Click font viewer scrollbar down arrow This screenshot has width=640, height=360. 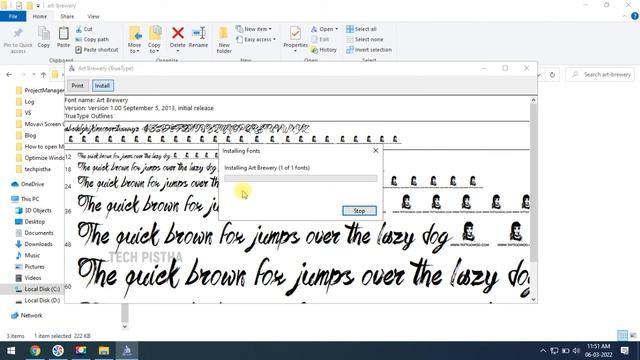click(x=533, y=299)
